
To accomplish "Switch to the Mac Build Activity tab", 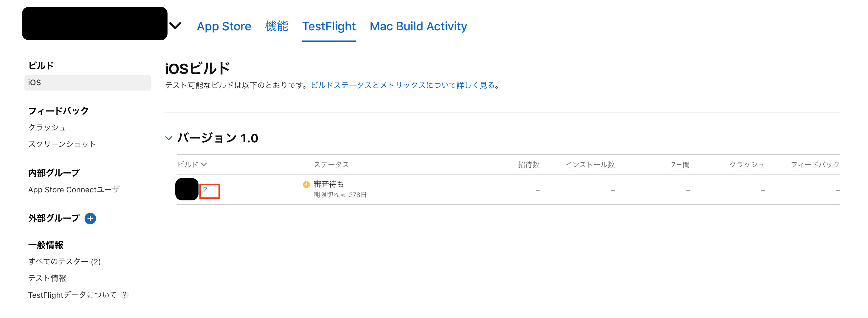I will coord(418,26).
